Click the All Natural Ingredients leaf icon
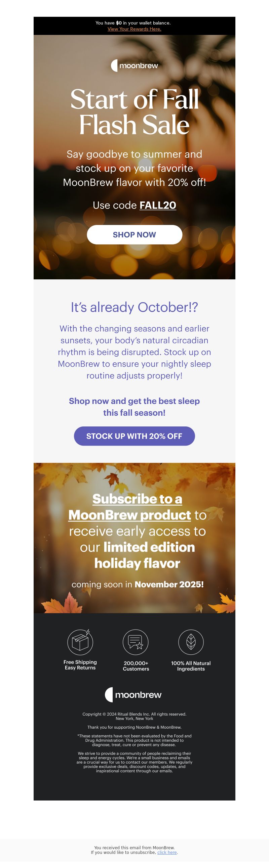This screenshot has width=269, height=868. coord(191,642)
